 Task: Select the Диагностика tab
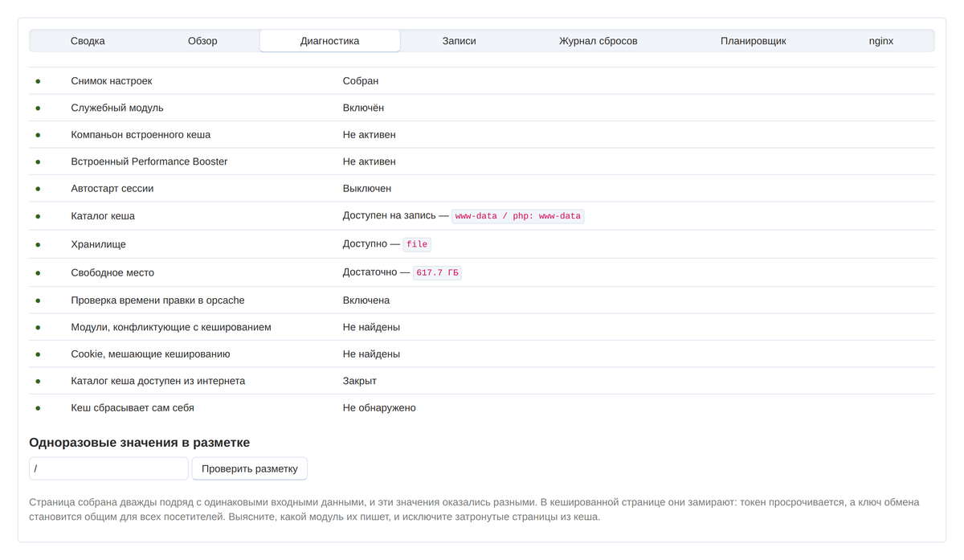[330, 41]
